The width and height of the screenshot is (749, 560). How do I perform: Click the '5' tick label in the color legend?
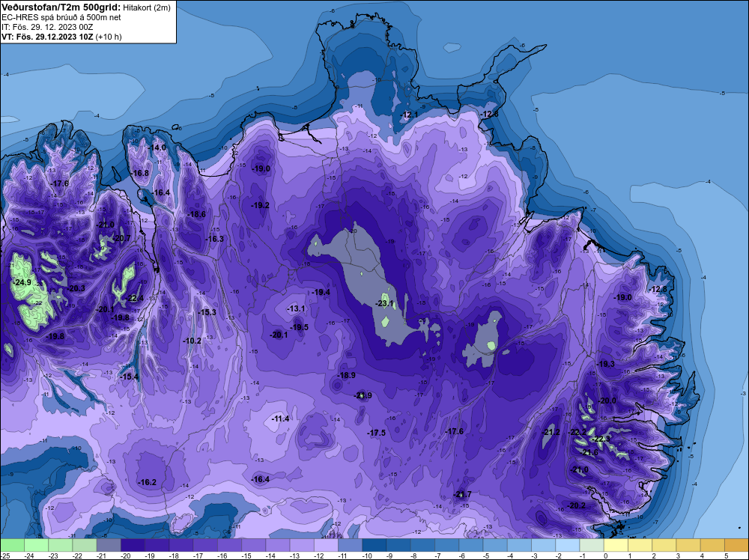[x=726, y=556]
